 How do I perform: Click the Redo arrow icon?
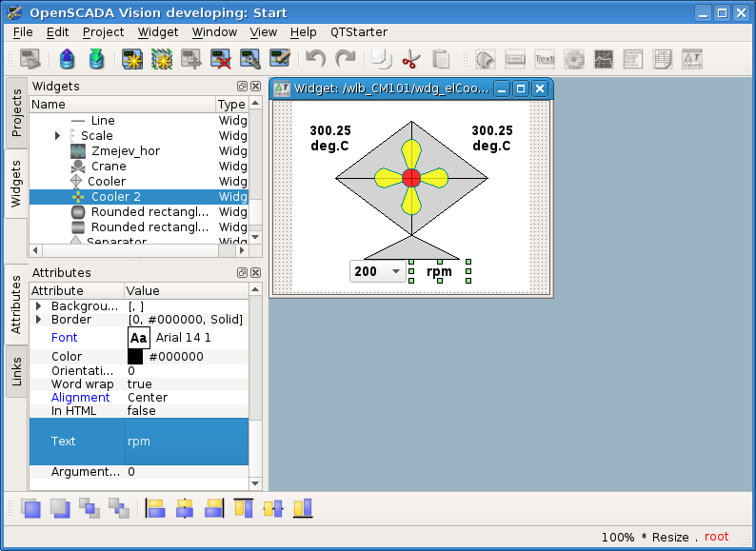(345, 59)
